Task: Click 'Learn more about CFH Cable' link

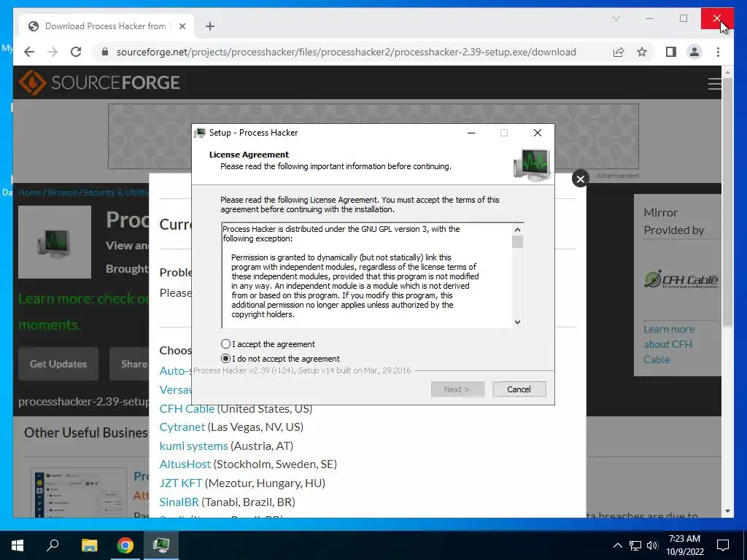Action: click(x=669, y=344)
